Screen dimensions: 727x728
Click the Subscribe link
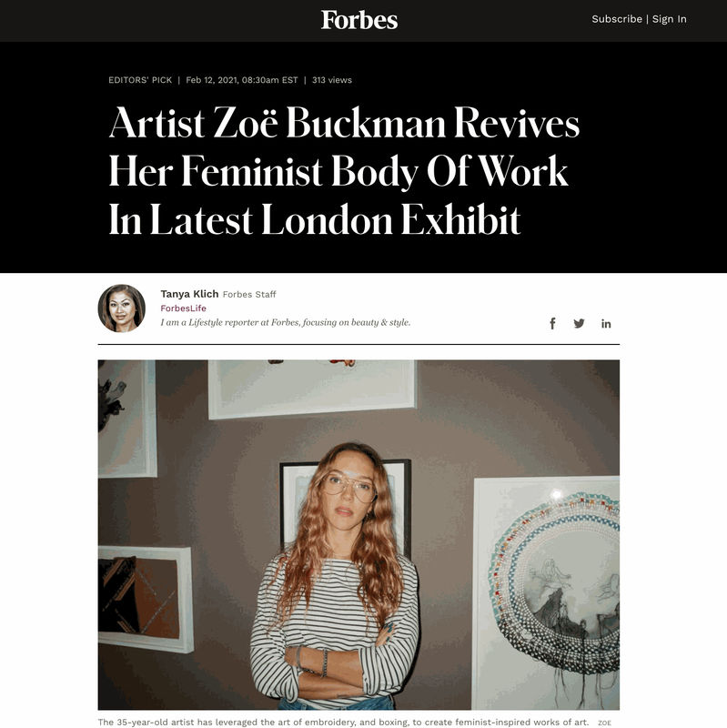[x=616, y=18]
